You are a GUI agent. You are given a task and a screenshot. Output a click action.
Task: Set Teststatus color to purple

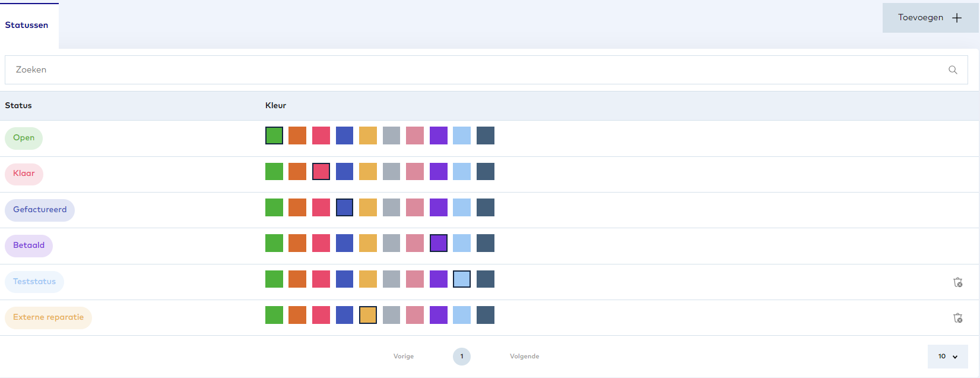point(438,279)
